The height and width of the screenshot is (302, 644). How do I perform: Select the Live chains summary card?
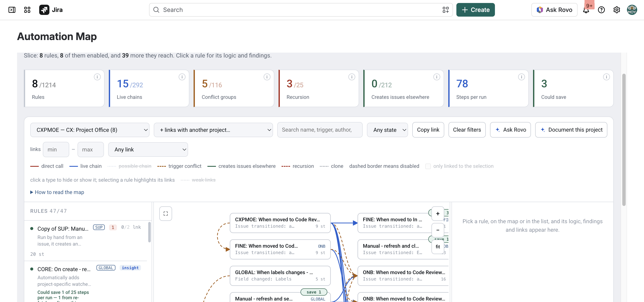click(x=149, y=88)
